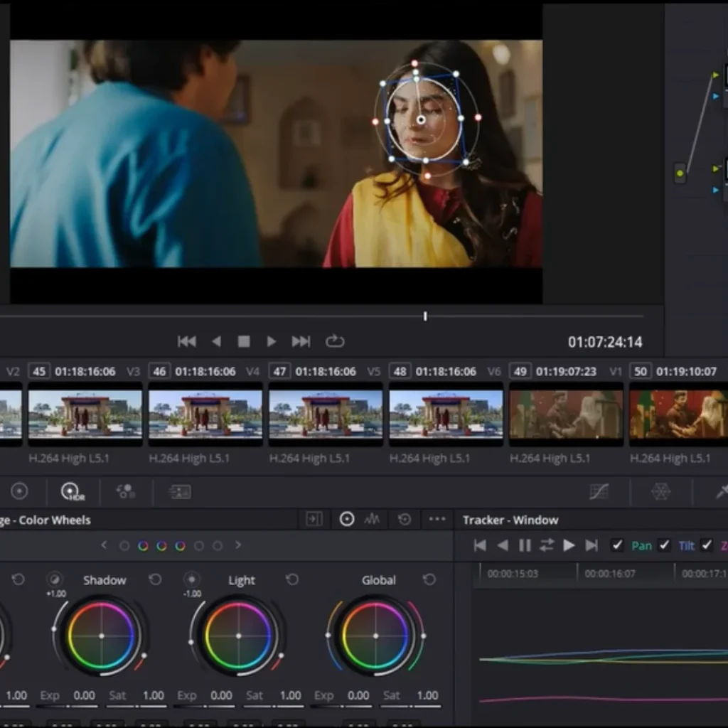The height and width of the screenshot is (728, 728).
Task: Click the scopes waveform icon in Color Wheels header
Action: pos(370,519)
